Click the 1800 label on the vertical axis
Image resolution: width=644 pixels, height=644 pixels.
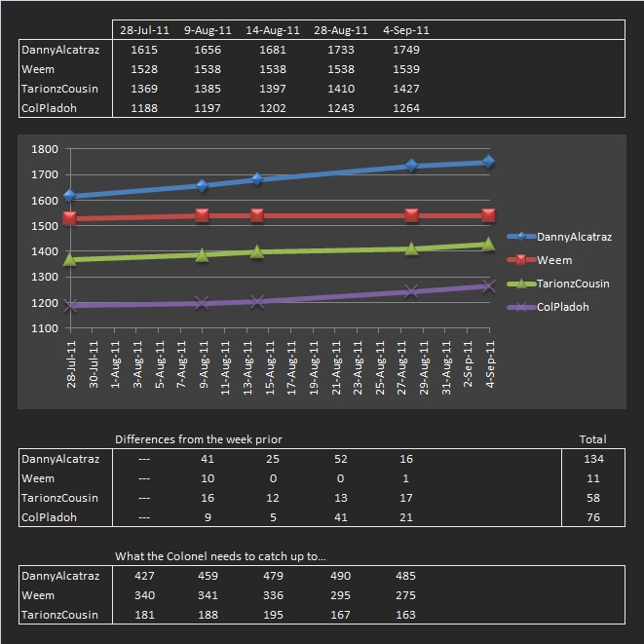click(x=45, y=149)
